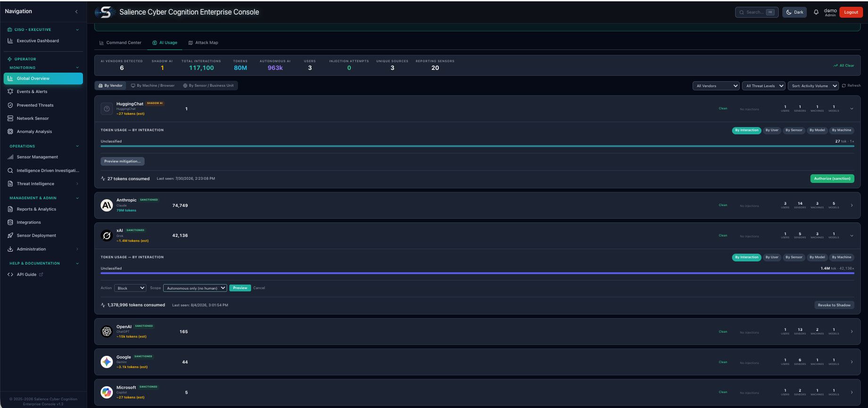Viewport: 868px width, 408px height.
Task: Toggle Dark theme mode
Action: click(x=794, y=12)
